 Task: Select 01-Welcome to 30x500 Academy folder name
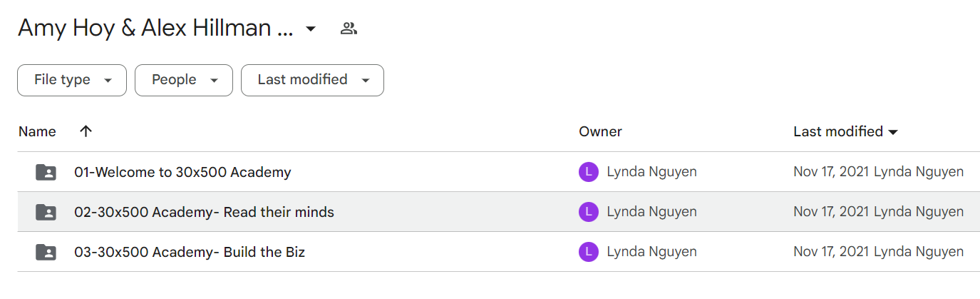(x=182, y=172)
